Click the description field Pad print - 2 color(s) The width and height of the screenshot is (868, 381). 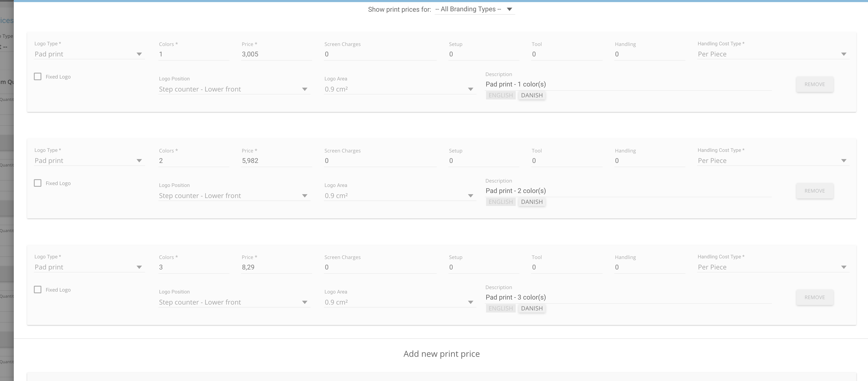click(x=628, y=191)
